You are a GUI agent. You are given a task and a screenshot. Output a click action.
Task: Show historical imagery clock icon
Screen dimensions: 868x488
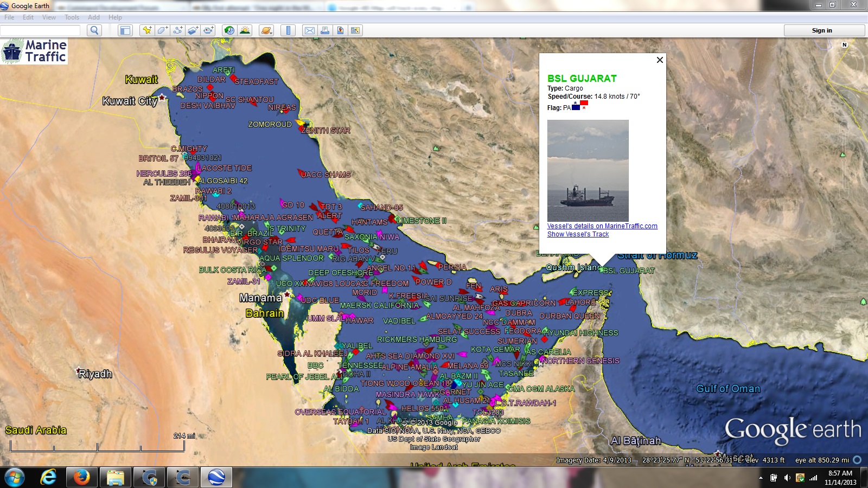[x=229, y=30]
